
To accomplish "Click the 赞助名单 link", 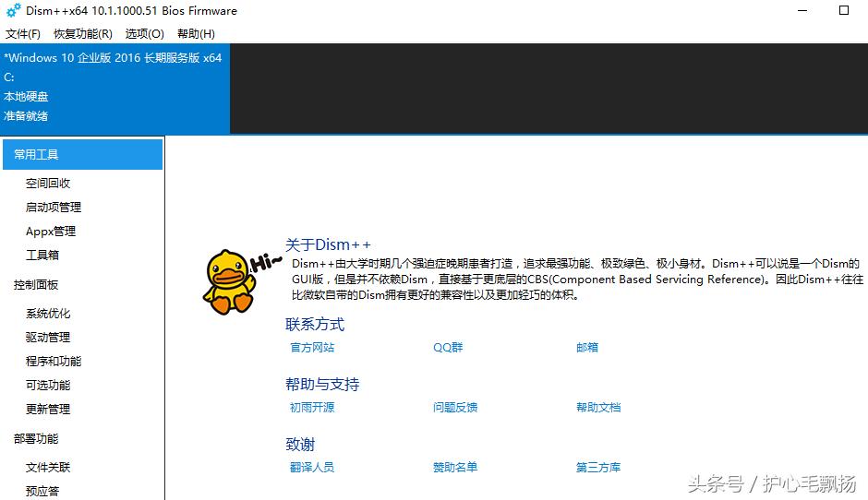I will click(455, 468).
